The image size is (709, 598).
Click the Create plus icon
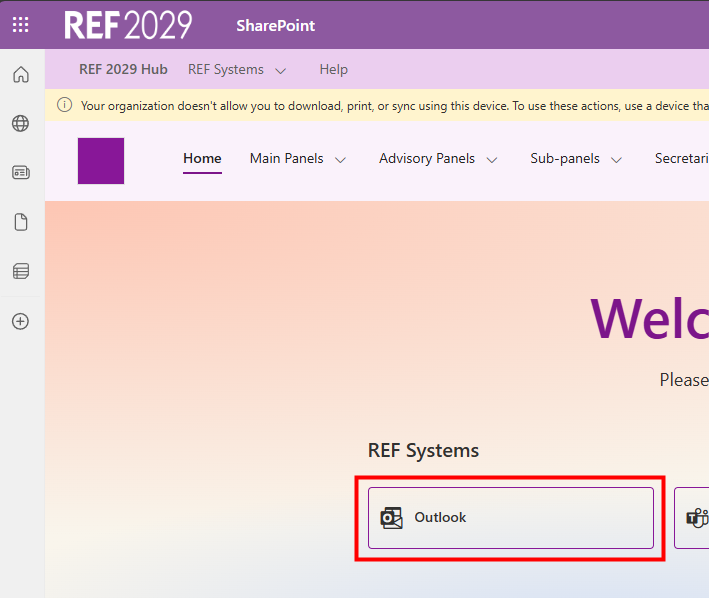pyautogui.click(x=21, y=321)
